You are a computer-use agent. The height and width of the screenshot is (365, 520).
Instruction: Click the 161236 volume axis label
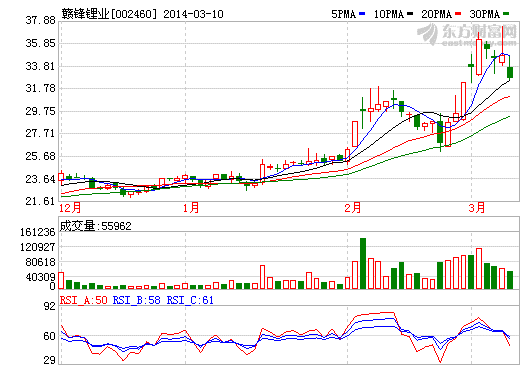[x=38, y=232]
